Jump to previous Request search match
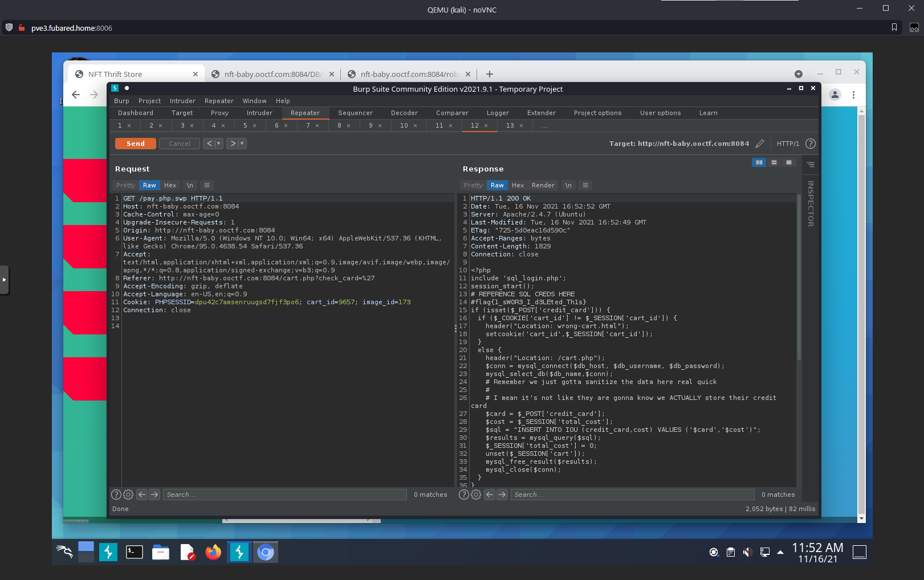The image size is (924, 580). (x=142, y=495)
